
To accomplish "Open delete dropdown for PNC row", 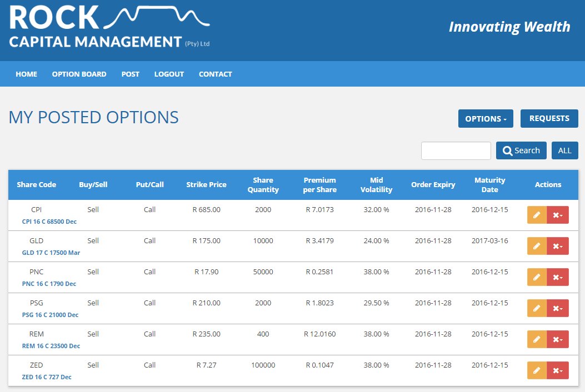I will [558, 277].
